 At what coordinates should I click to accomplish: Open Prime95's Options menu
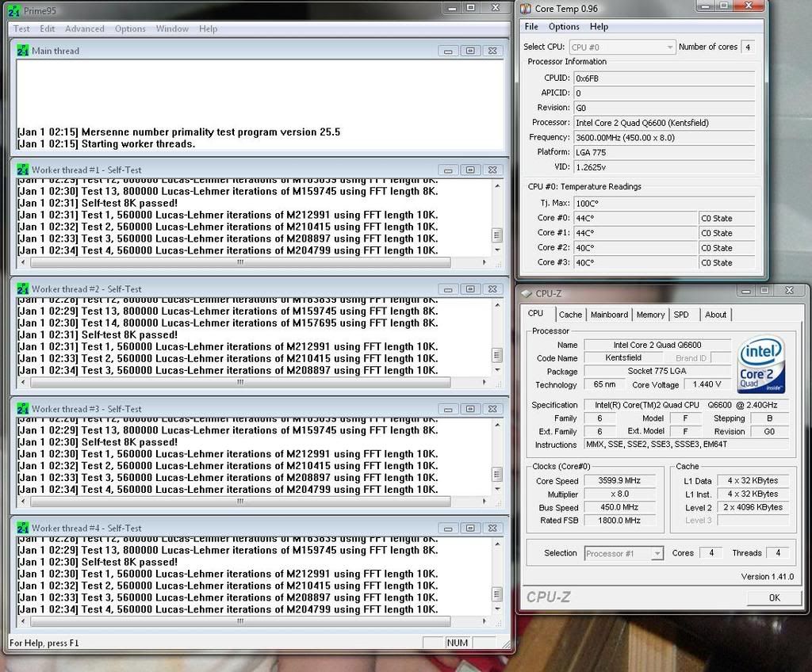coord(130,29)
